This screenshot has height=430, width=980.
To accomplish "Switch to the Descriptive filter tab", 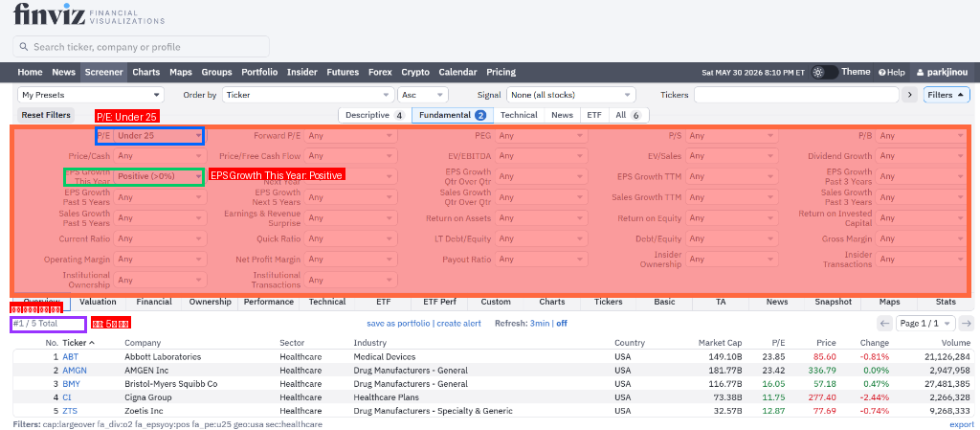I will point(375,115).
